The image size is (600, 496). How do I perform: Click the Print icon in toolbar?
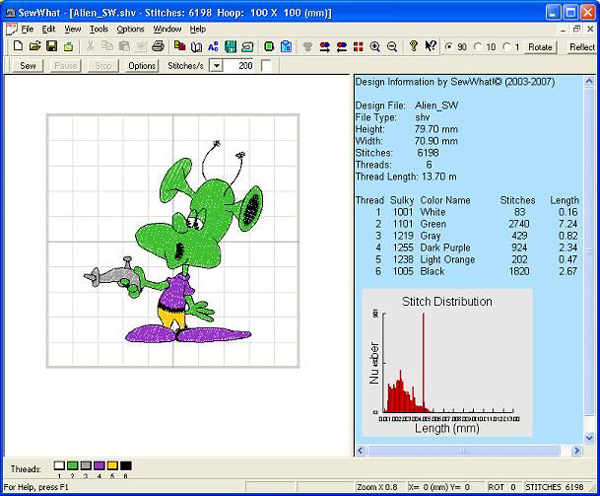[157, 47]
